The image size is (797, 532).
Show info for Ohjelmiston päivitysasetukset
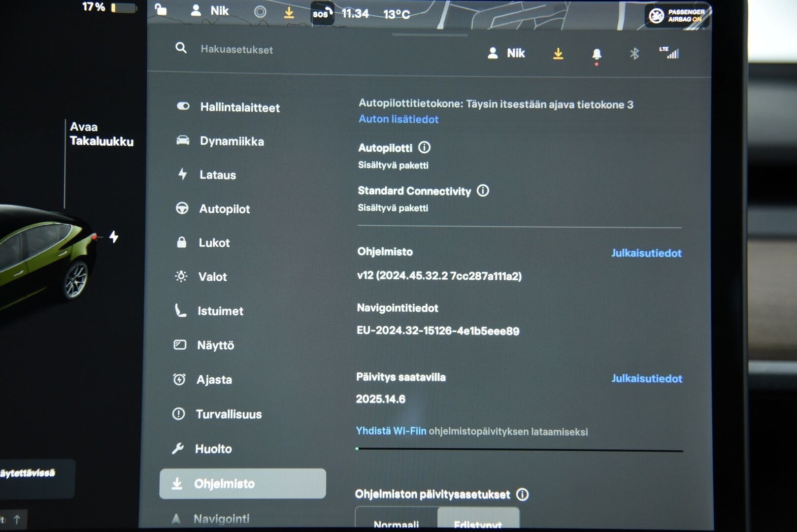[x=522, y=494]
